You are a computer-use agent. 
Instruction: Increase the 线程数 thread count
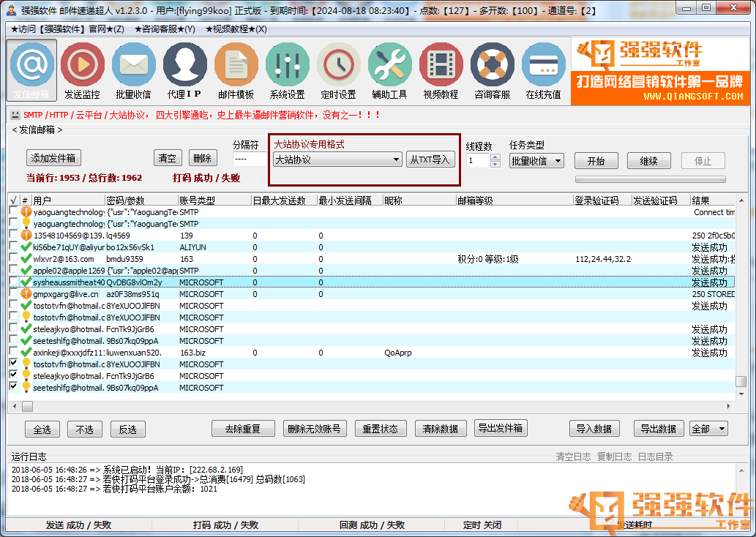point(495,157)
